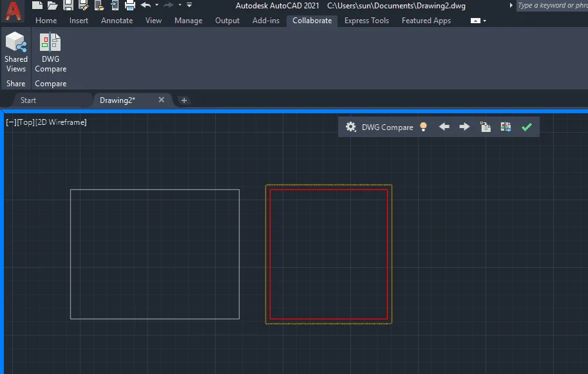This screenshot has height=374, width=588.
Task: Add a new drawing tab with plus
Action: [184, 100]
